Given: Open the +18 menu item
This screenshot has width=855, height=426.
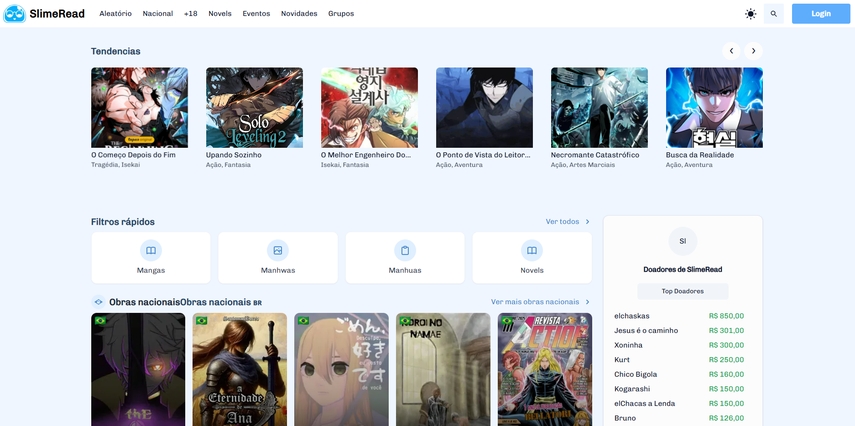Looking at the screenshot, I should point(190,14).
